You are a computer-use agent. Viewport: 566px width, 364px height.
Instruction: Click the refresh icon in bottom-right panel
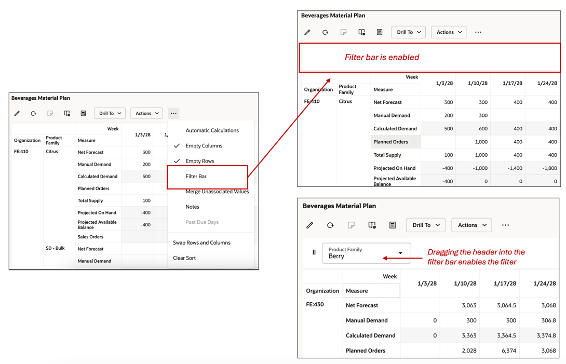pos(330,225)
